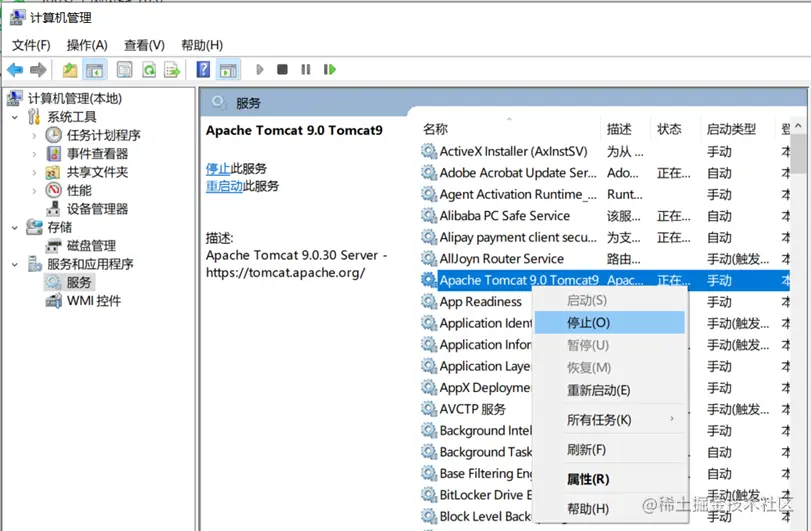Viewport: 811px width, 531px height.
Task: Select 计算机管理(本地) root tree item
Action: 75,98
